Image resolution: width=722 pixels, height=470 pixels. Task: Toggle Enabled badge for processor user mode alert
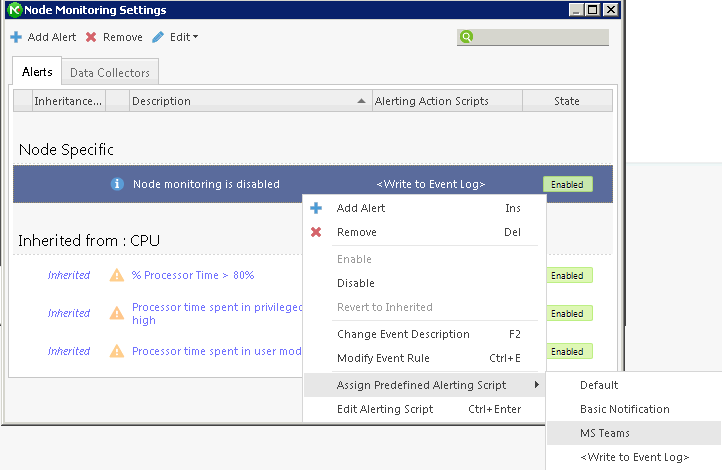click(x=567, y=351)
